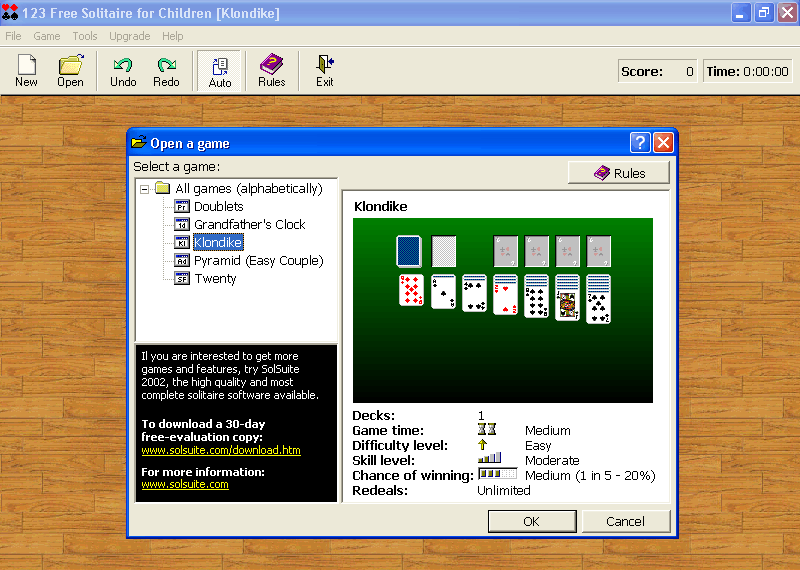Click the 'Moderate' skill level text
The image size is (800, 570).
coord(552,460)
